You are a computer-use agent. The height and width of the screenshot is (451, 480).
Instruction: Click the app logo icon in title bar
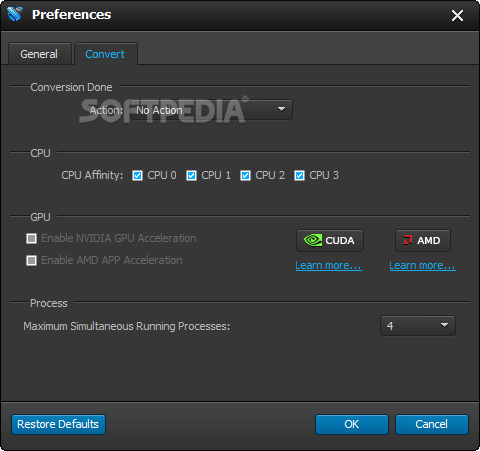click(x=15, y=14)
